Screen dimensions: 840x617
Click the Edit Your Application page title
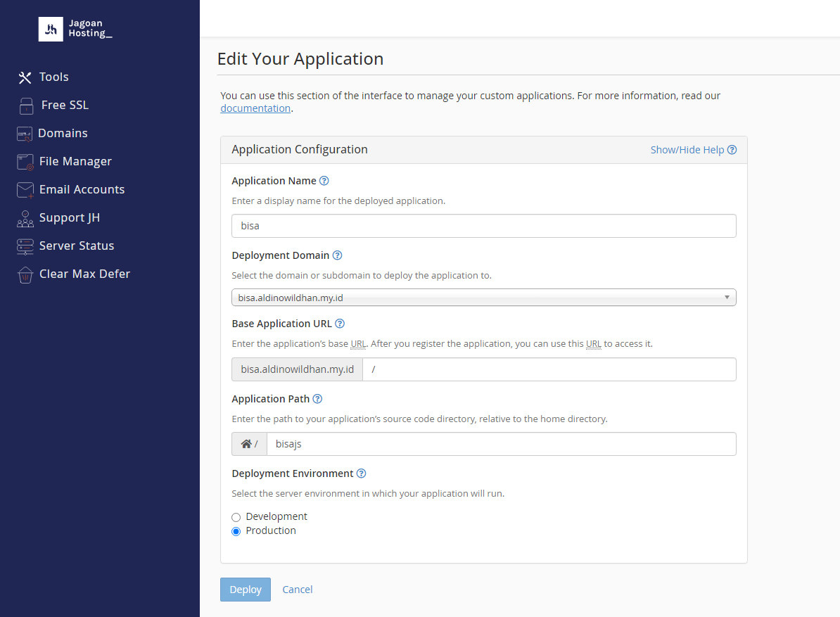[300, 59]
